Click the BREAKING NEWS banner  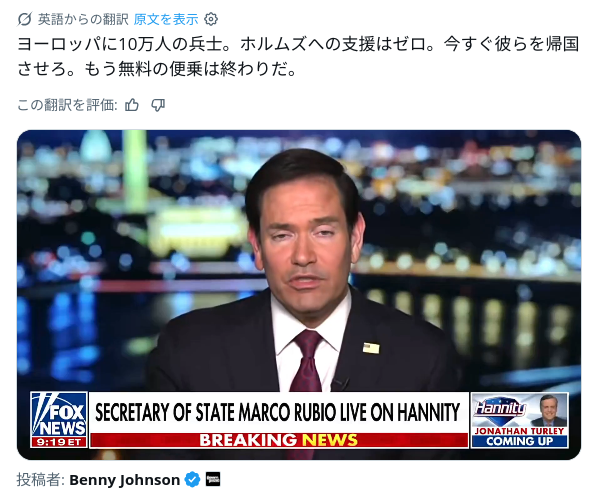[279, 440]
